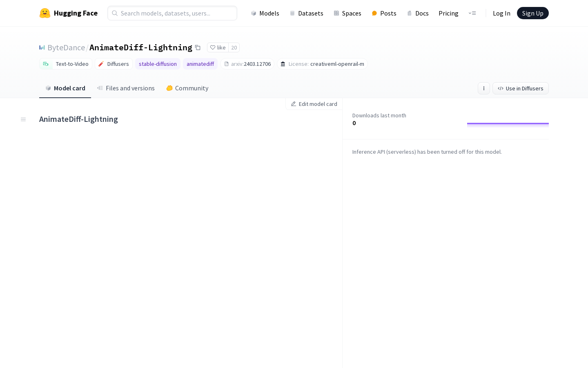The height and width of the screenshot is (368, 588).
Task: Click the Spaces nav icon
Action: click(x=336, y=13)
